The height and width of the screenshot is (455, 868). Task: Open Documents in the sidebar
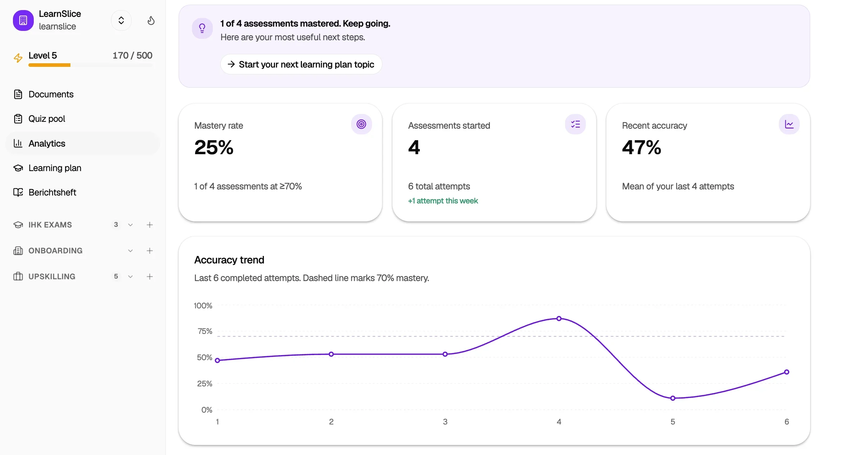point(83,94)
